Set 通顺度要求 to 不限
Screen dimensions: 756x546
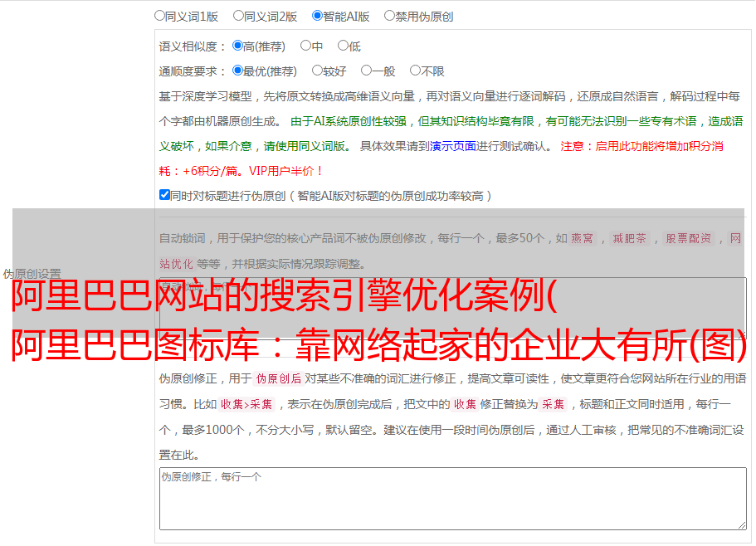point(415,71)
